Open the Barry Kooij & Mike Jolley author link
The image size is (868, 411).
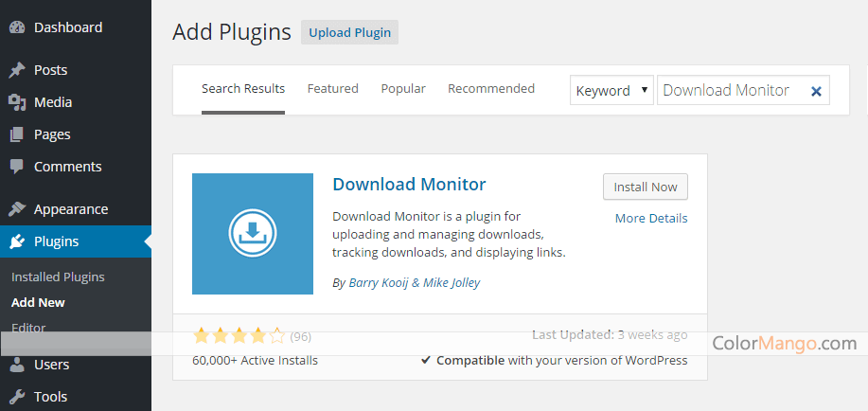click(x=414, y=283)
